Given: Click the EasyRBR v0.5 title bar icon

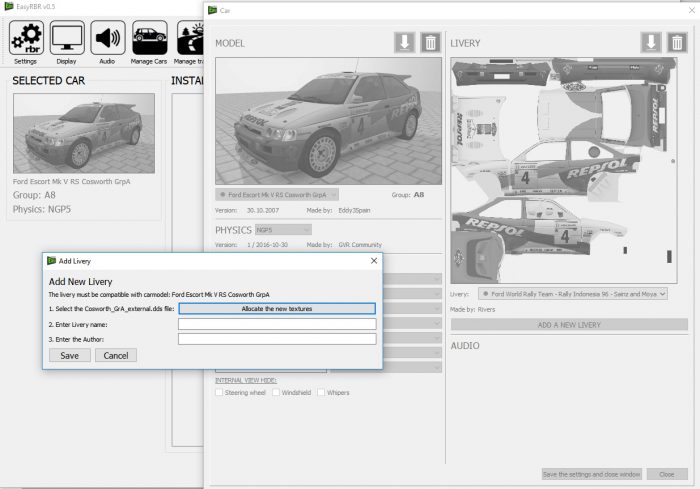Looking at the screenshot, I should pos(9,6).
